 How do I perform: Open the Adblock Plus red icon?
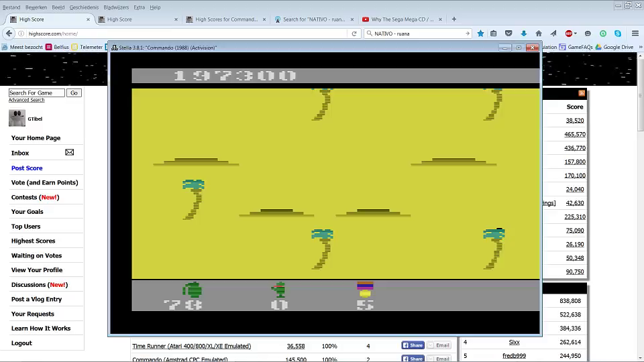coord(568,34)
